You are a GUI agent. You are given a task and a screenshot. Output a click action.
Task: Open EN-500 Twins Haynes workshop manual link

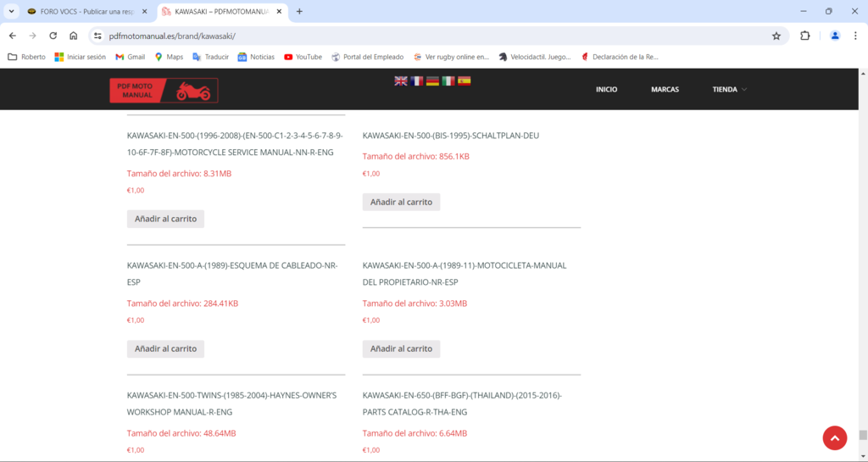tap(231, 404)
